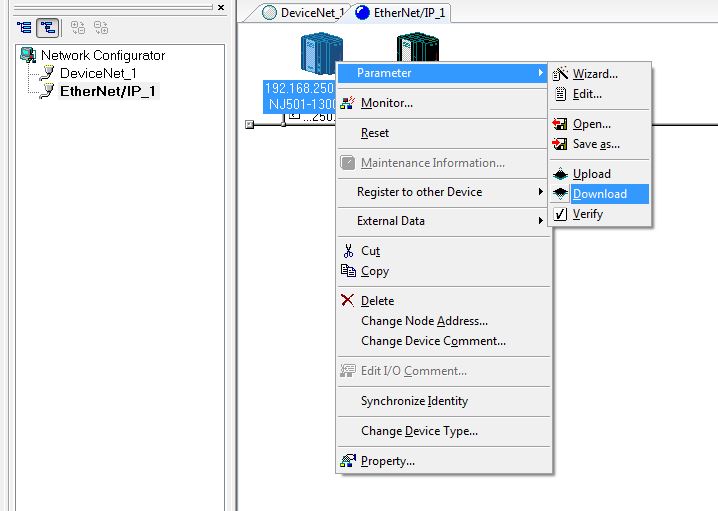Choose Cut from the context menu
The height and width of the screenshot is (511, 718).
click(x=443, y=251)
